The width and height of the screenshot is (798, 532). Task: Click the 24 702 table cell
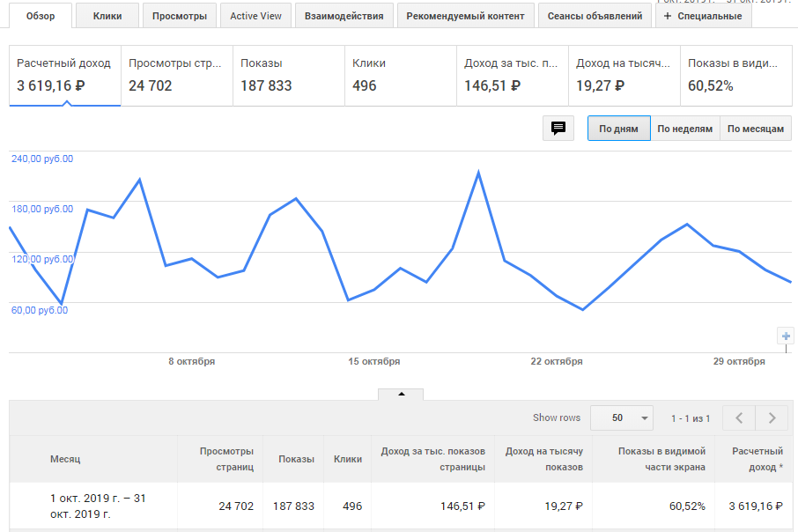pyautogui.click(x=236, y=506)
